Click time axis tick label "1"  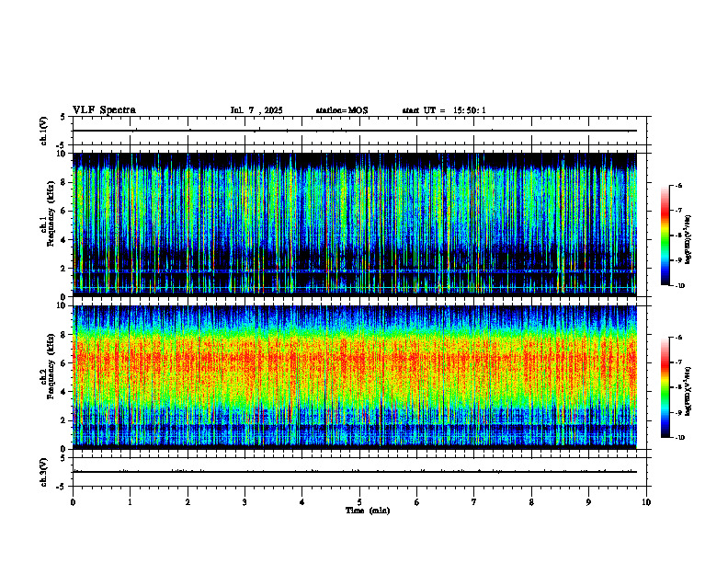point(130,502)
